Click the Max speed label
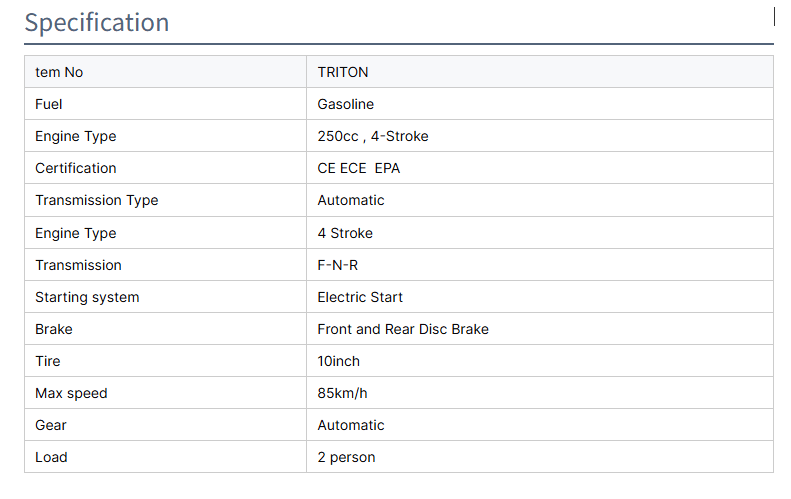The width and height of the screenshot is (791, 499). click(x=71, y=393)
